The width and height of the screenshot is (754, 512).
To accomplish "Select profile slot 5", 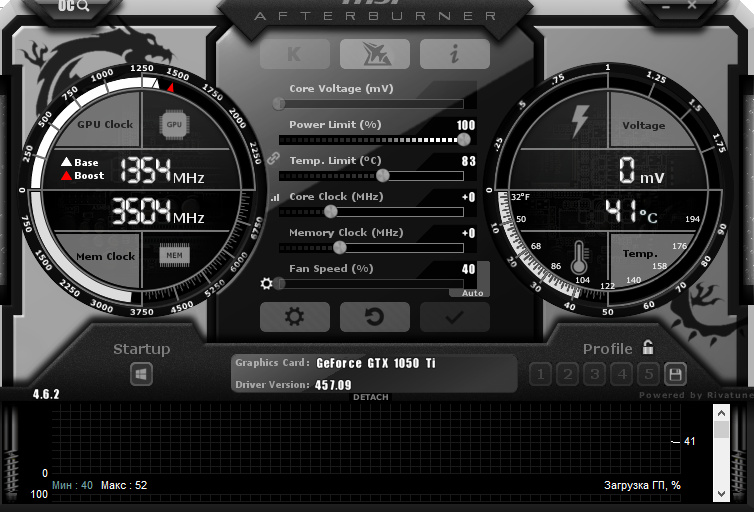I will pos(649,374).
